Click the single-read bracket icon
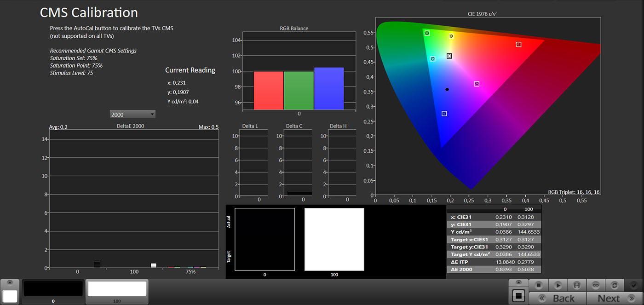 576,285
